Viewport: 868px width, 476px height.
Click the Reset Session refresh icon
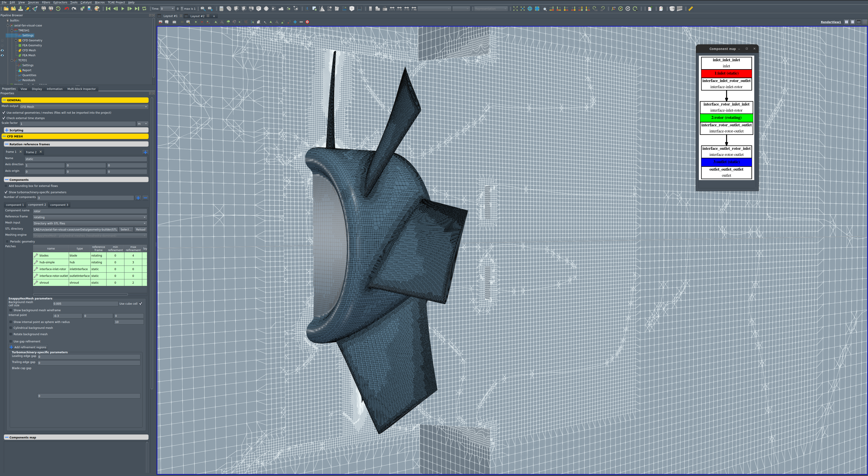(58, 9)
